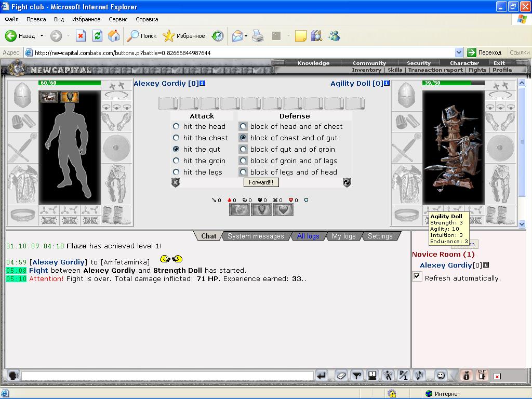Click the eraser clear chat icon
Screen dimensions: 532x399
click(341, 376)
